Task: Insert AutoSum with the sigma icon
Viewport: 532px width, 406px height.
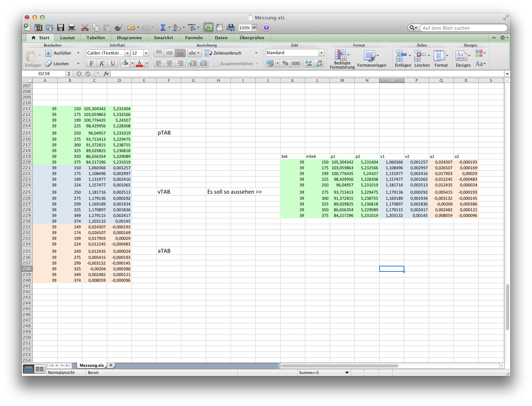Action: (x=163, y=27)
